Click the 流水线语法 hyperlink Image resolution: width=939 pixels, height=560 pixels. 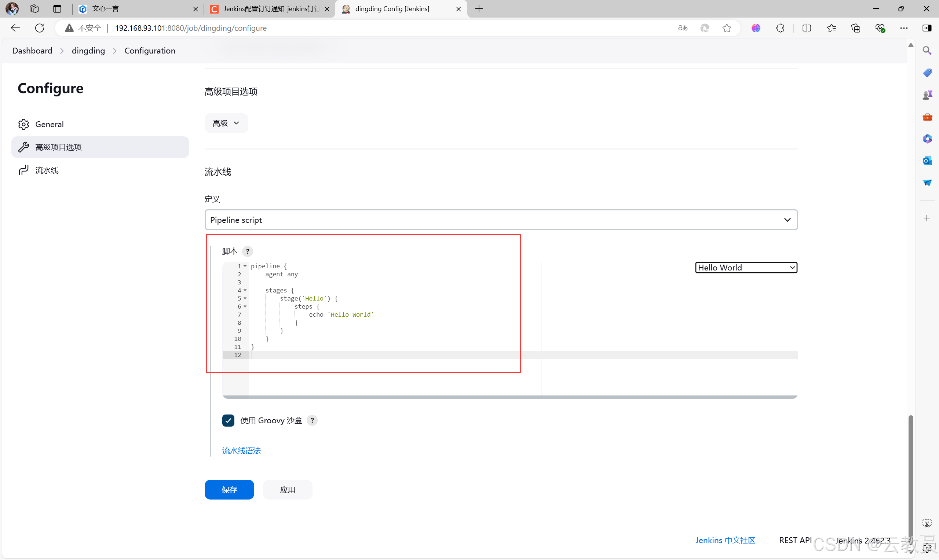[241, 450]
